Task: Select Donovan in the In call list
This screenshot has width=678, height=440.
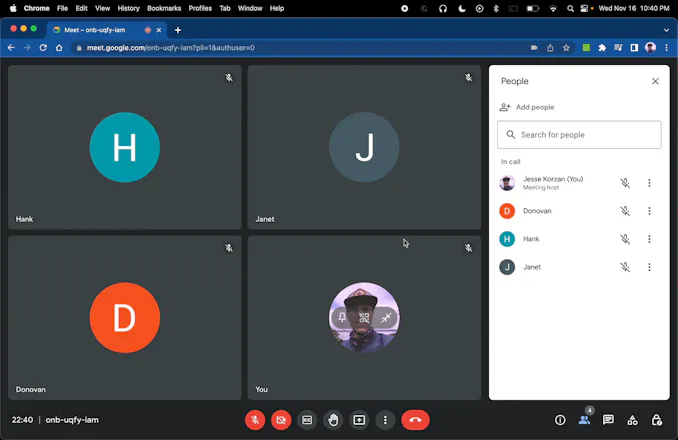Action: (x=579, y=211)
